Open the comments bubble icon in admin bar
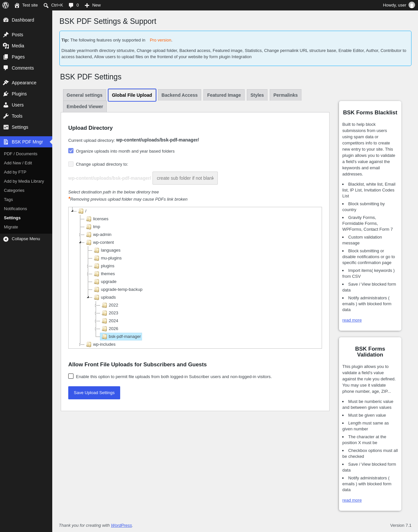The width and height of the screenshot is (418, 532). pyautogui.click(x=71, y=5)
